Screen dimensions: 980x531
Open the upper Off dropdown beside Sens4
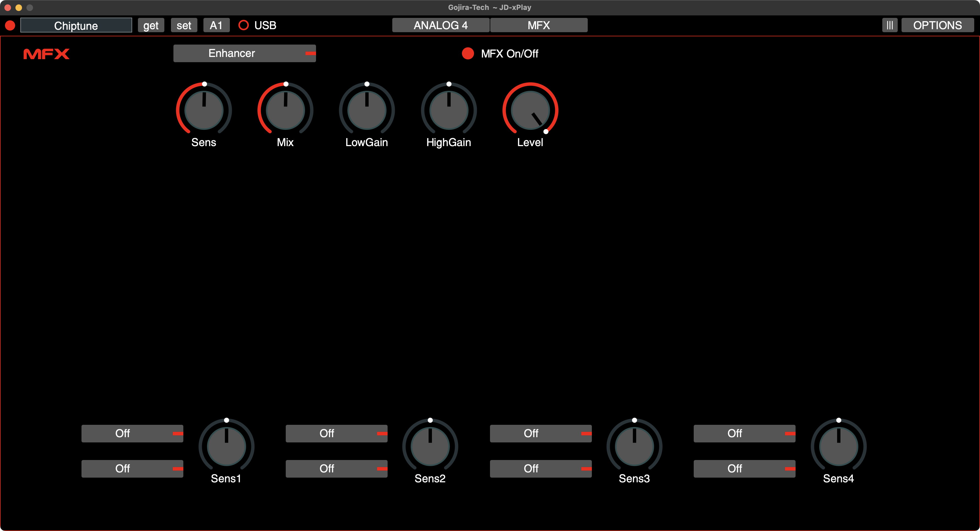tap(745, 433)
